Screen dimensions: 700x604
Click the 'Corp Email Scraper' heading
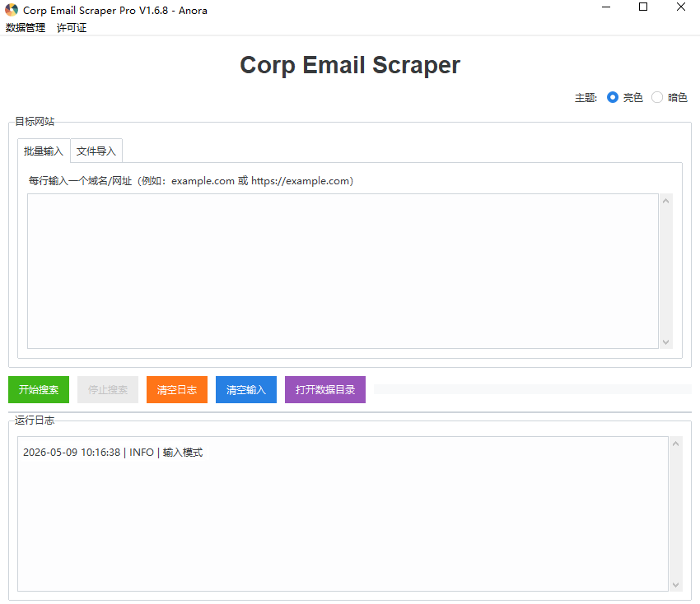pyautogui.click(x=350, y=65)
